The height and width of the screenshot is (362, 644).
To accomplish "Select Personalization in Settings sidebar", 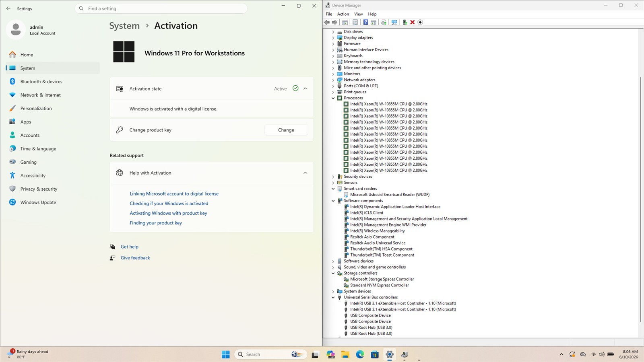I will 53,109.
